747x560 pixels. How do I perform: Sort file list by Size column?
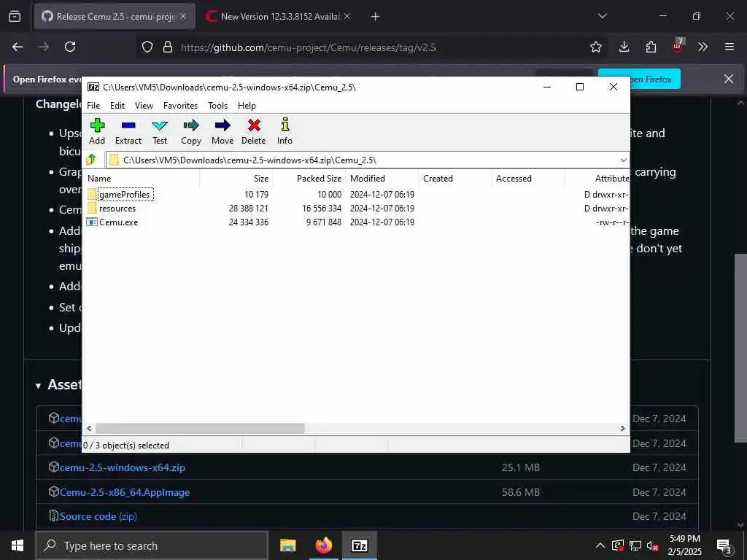236,178
